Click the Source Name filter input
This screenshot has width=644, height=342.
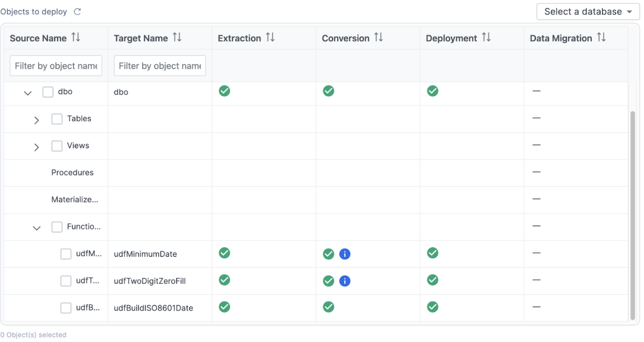56,65
